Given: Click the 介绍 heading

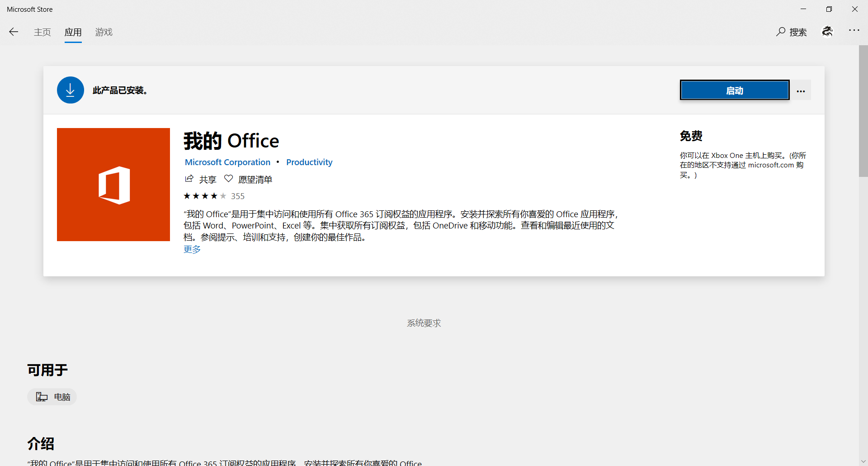Looking at the screenshot, I should [x=41, y=443].
